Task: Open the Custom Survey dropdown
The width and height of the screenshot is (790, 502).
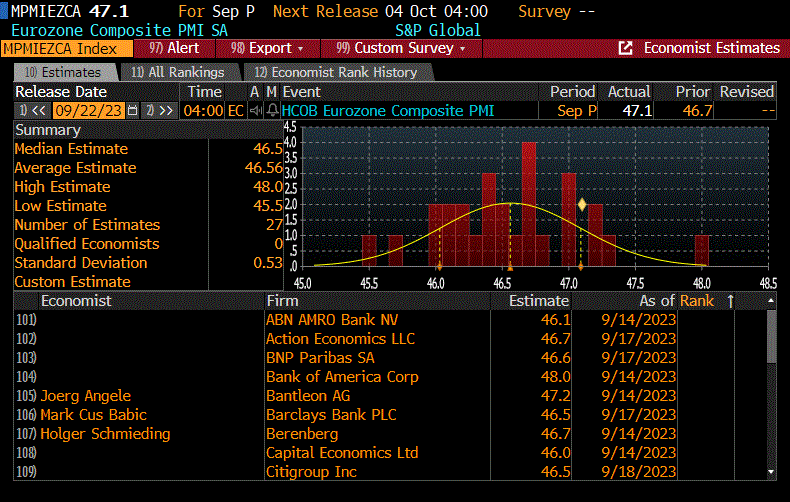Action: click(x=401, y=48)
